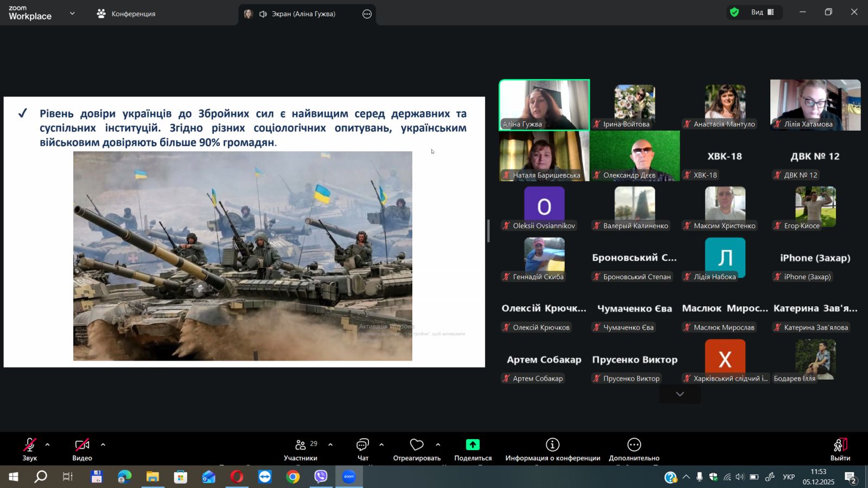Click the green shield encryption icon
The height and width of the screenshot is (488, 868).
735,12
